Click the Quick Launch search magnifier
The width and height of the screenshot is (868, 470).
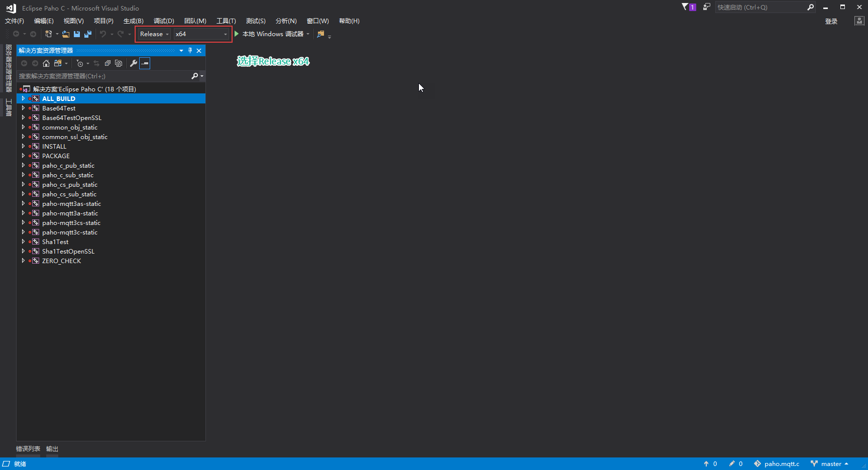click(x=810, y=7)
